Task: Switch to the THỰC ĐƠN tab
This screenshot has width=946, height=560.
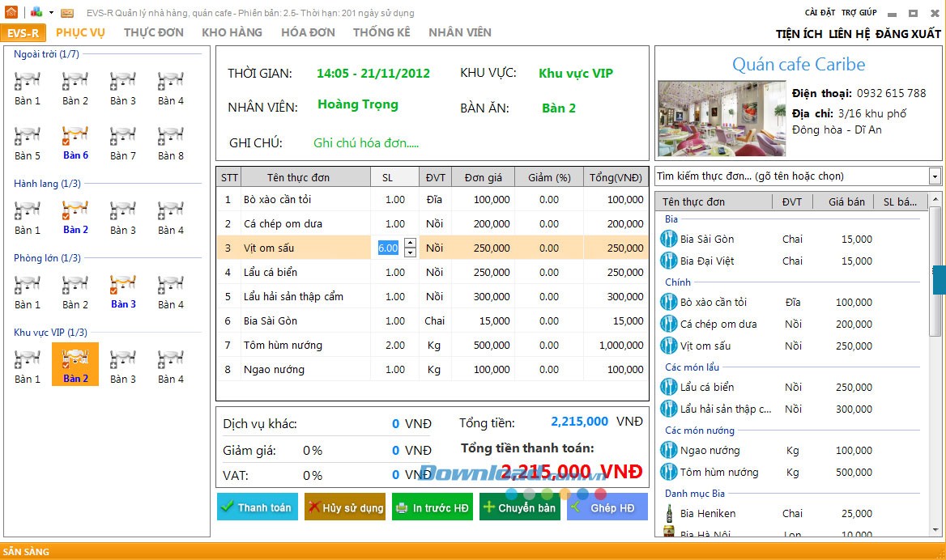Action: (x=153, y=32)
